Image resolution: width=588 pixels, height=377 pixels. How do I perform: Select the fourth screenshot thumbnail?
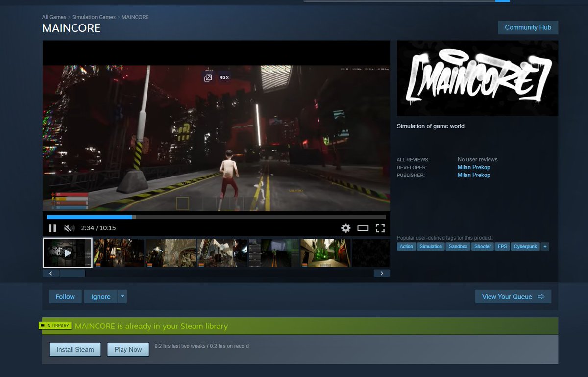click(222, 252)
